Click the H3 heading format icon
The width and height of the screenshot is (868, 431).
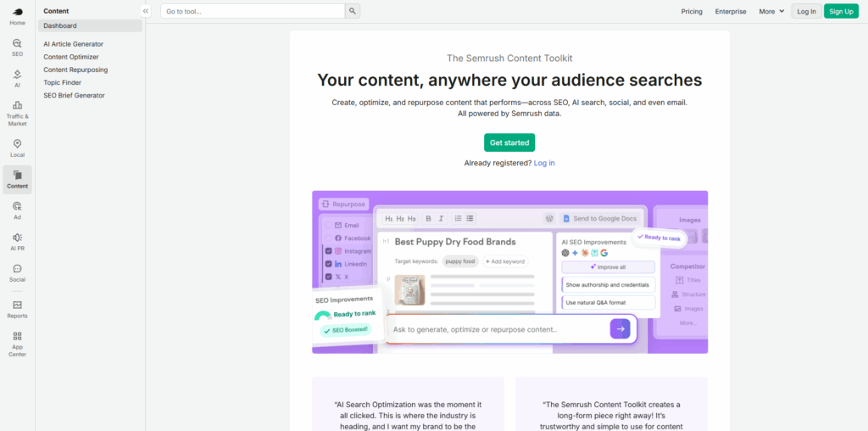(x=411, y=218)
